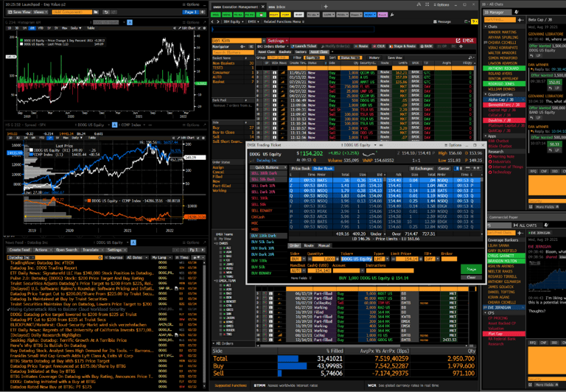Click Launch Ticket in blotter toolbar

304,46
